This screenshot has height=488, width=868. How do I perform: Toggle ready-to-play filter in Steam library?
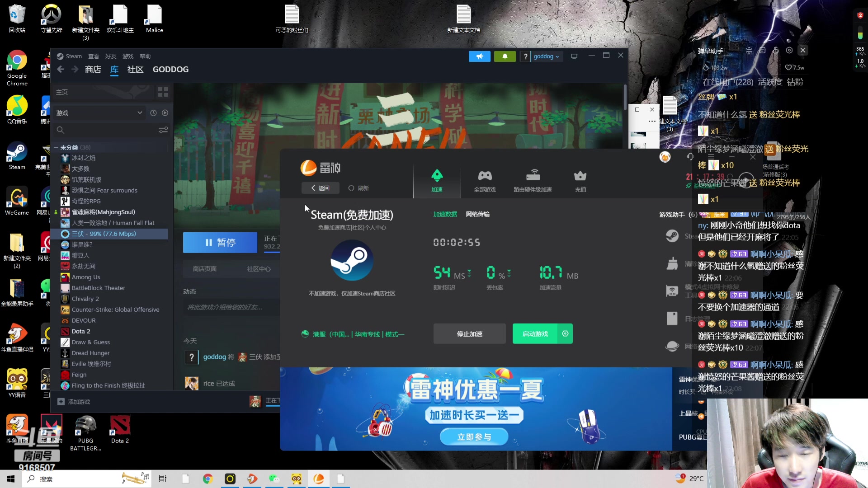pos(165,113)
